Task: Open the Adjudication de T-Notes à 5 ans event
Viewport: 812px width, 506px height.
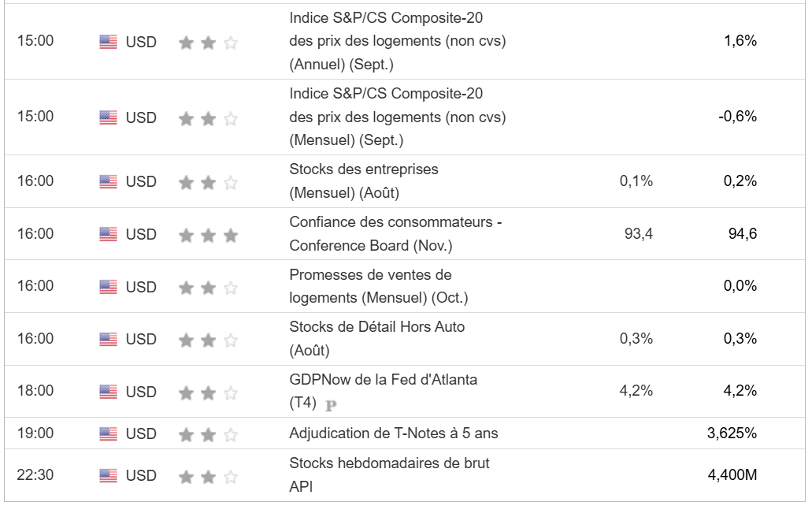Action: point(393,433)
